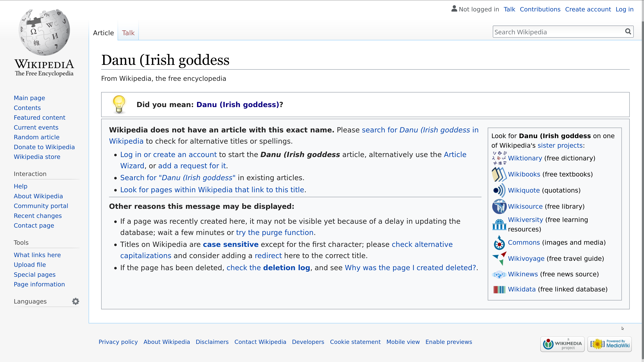The width and height of the screenshot is (644, 362).
Task: Click the user icon beside Not logged in
Action: point(454,9)
